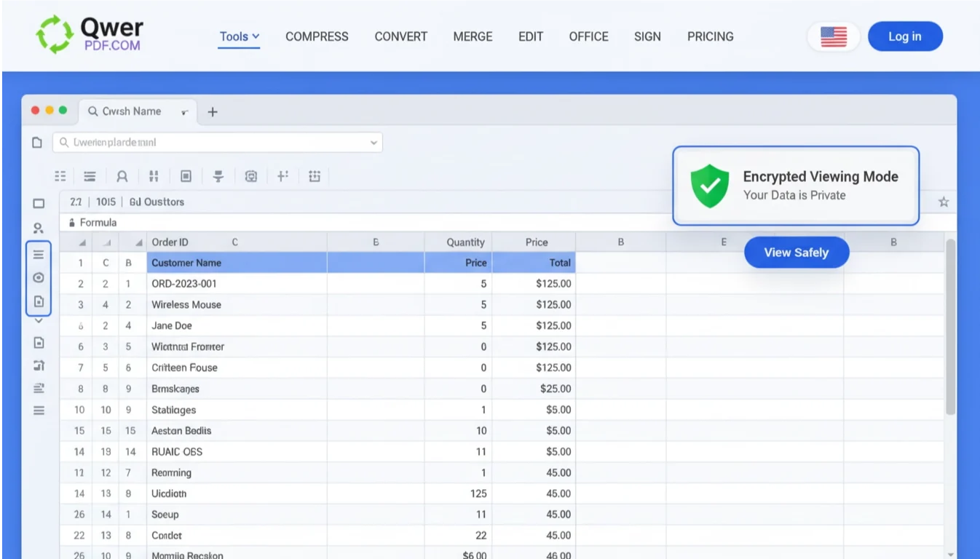The image size is (980, 559).
Task: Select the Wireless Mouse cell
Action: click(x=237, y=305)
